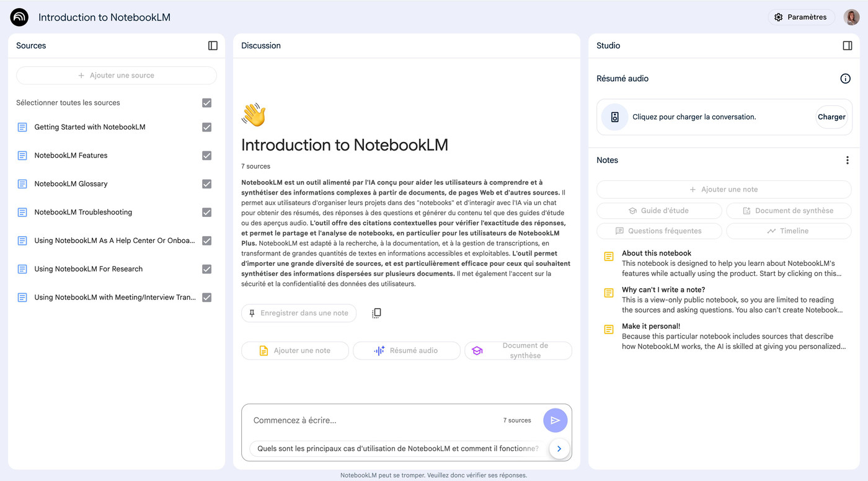Open the Notes three-dot options menu
Viewport: 868px width, 481px height.
click(x=848, y=161)
